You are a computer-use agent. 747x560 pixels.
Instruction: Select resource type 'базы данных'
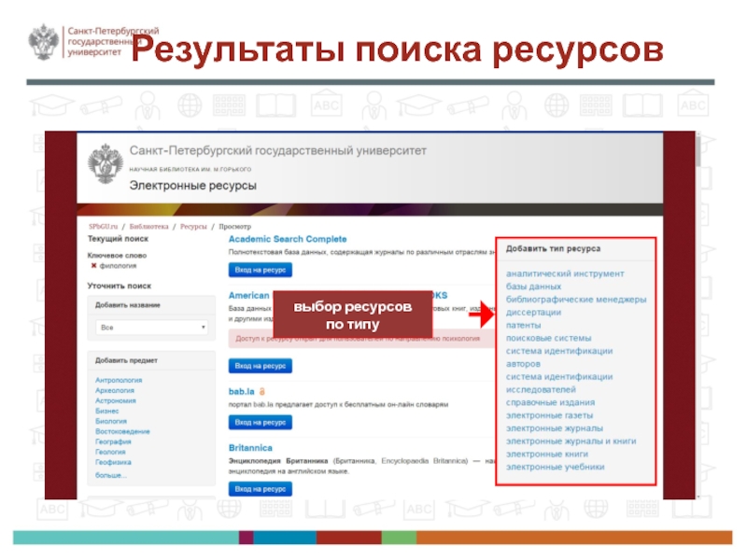(x=533, y=287)
